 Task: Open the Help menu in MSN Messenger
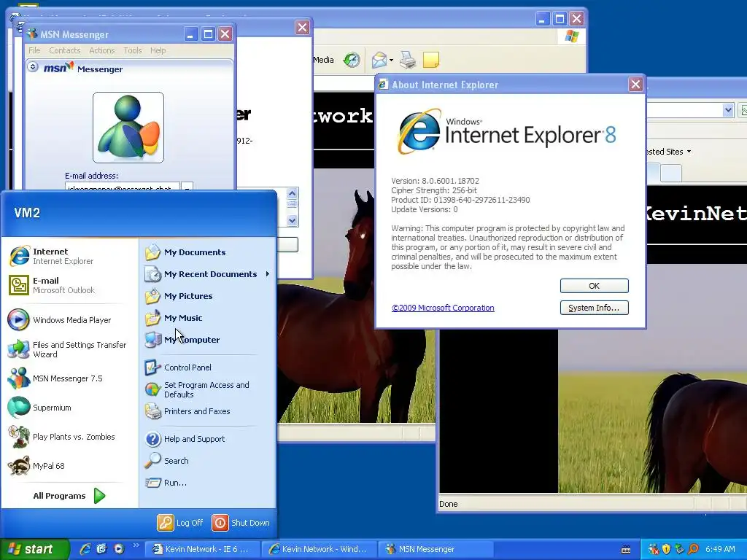coord(158,50)
